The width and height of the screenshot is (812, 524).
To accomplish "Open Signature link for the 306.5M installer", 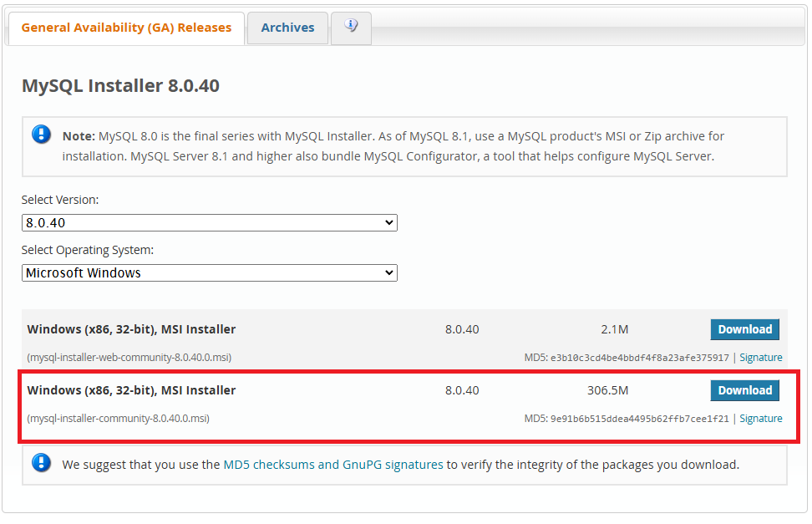I will [760, 419].
